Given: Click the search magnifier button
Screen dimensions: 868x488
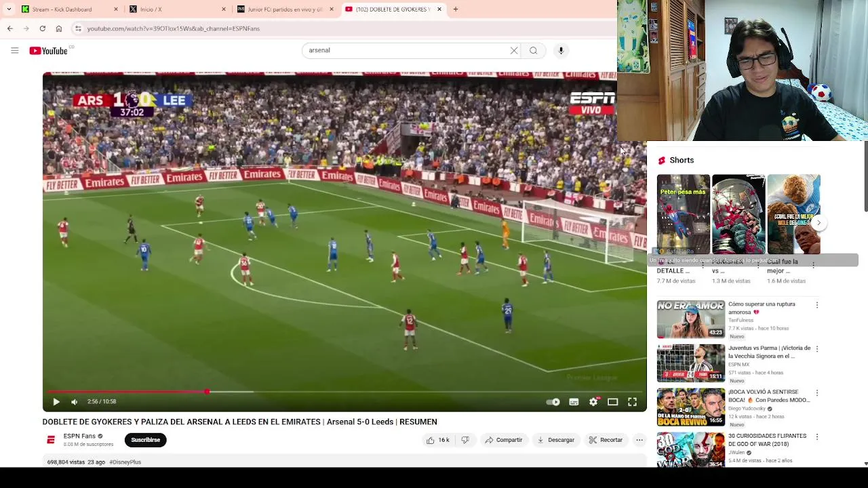Looking at the screenshot, I should pyautogui.click(x=534, y=50).
